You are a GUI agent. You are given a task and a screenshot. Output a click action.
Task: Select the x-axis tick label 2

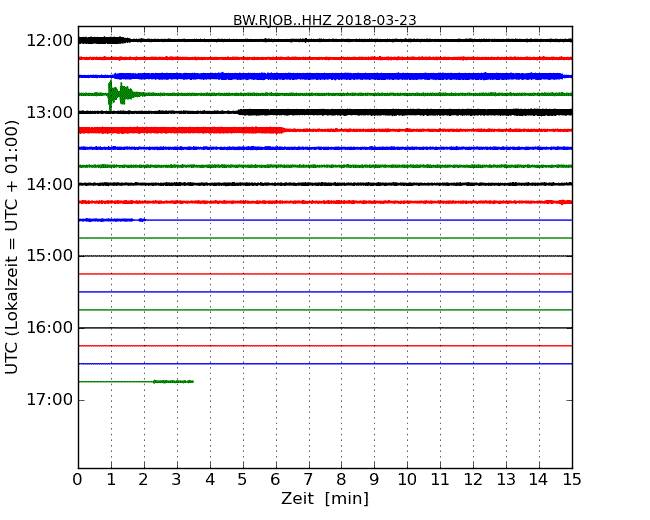click(143, 479)
